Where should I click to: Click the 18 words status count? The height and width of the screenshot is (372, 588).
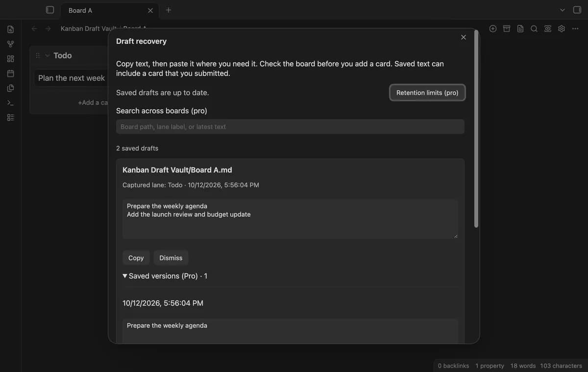523,366
